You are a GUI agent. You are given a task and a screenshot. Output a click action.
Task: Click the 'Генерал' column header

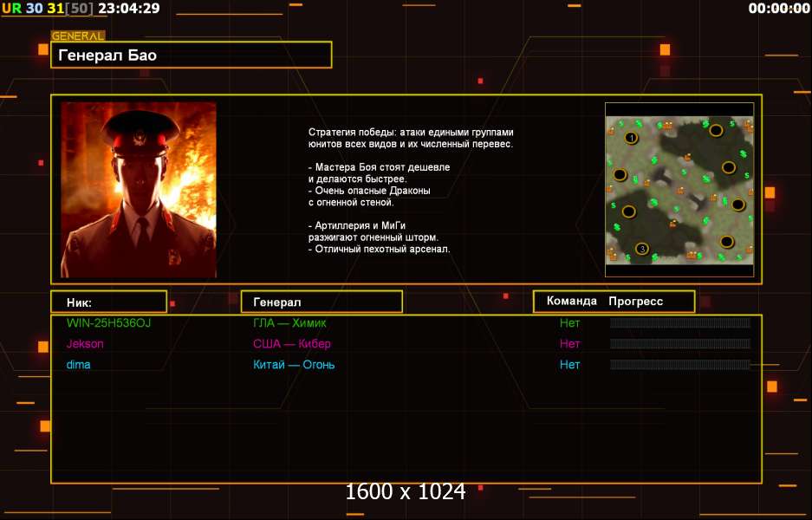pos(322,302)
